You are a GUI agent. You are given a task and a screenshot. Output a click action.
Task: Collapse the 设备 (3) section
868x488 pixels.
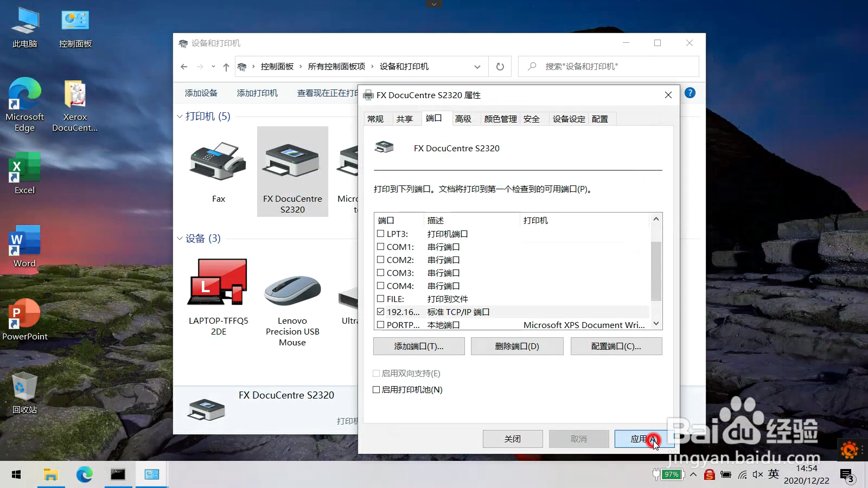click(179, 238)
